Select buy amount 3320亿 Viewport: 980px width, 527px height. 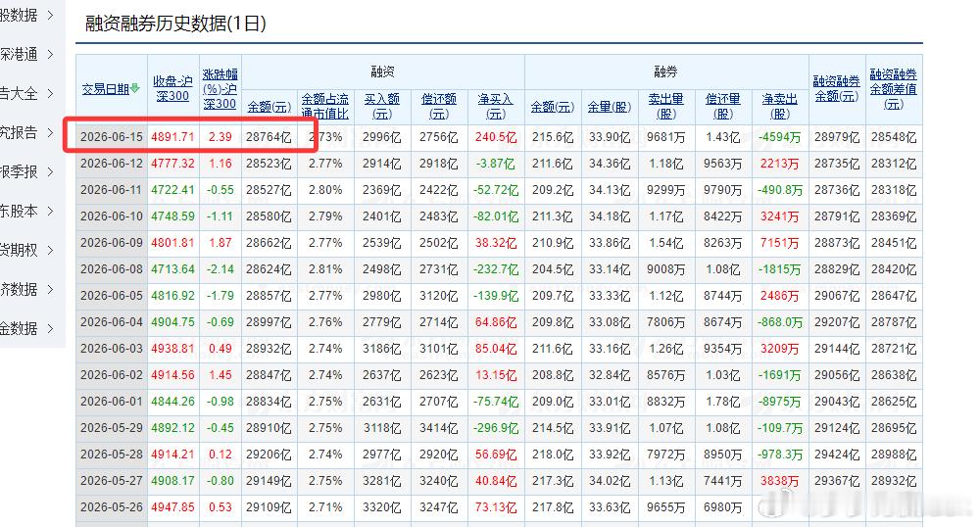pos(382,507)
